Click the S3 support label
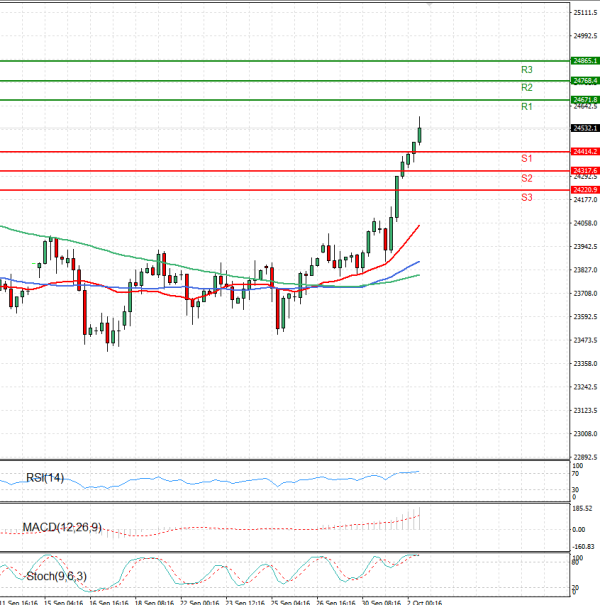Viewport: 600px width, 605px height. pyautogui.click(x=526, y=198)
